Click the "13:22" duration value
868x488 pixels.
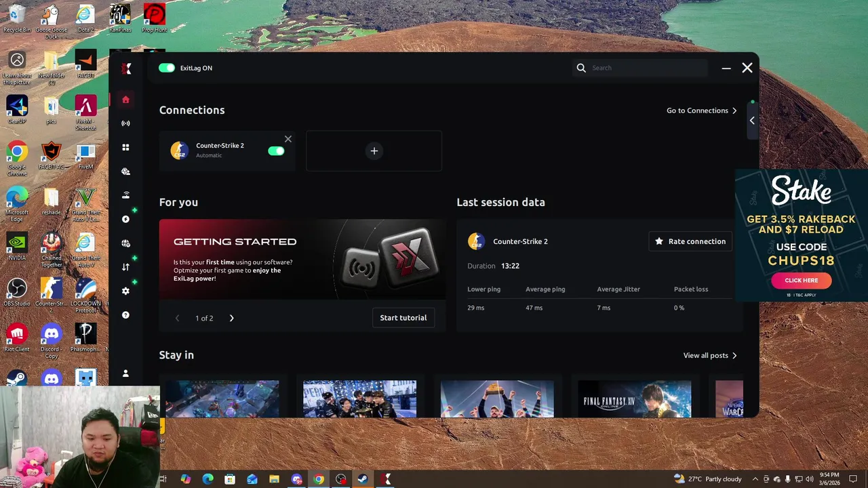(510, 266)
